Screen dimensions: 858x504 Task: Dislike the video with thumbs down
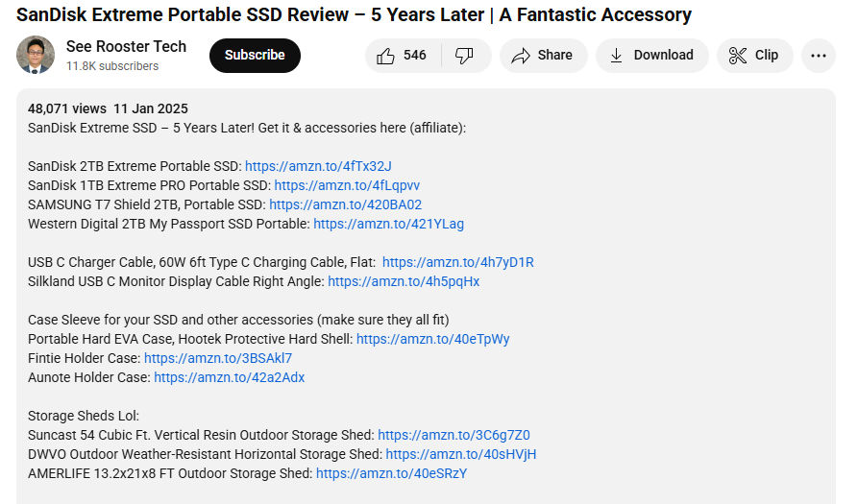coord(464,56)
